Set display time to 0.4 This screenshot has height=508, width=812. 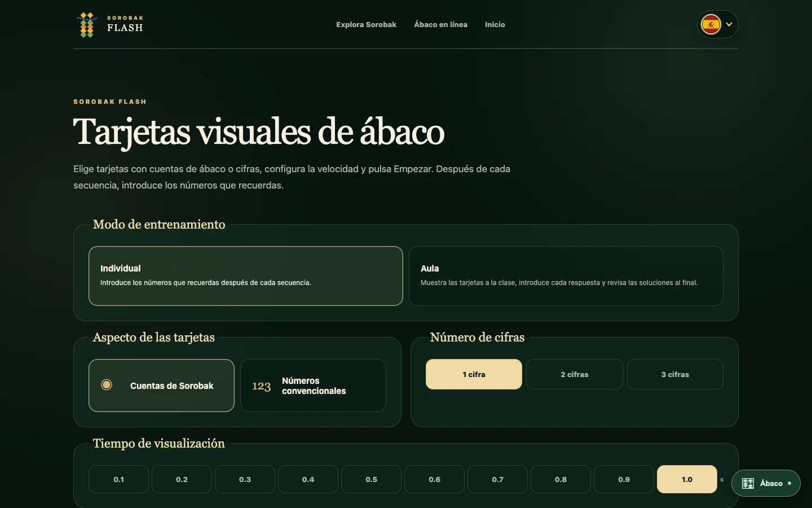pos(308,479)
